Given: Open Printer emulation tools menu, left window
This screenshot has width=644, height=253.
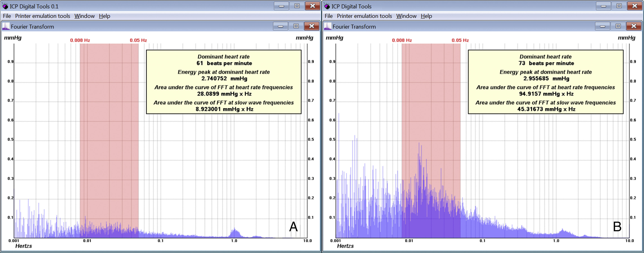Looking at the screenshot, I should coord(43,16).
